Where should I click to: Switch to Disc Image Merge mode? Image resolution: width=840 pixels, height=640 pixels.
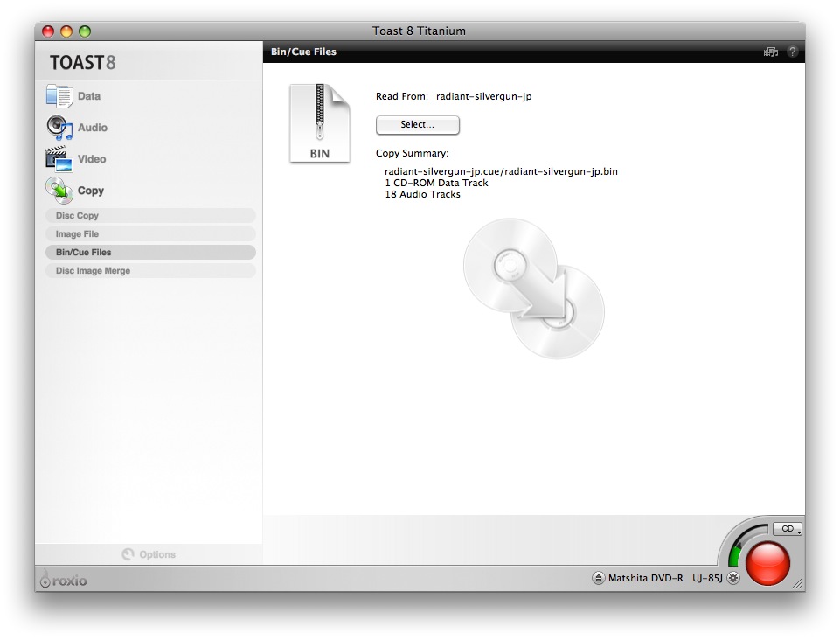pos(150,271)
